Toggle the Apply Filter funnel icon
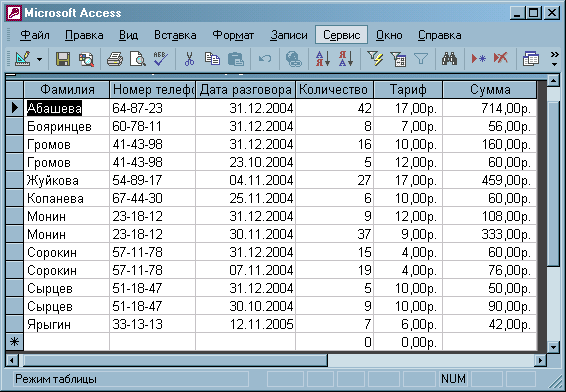Image resolution: width=566 pixels, height=392 pixels. pos(421,58)
